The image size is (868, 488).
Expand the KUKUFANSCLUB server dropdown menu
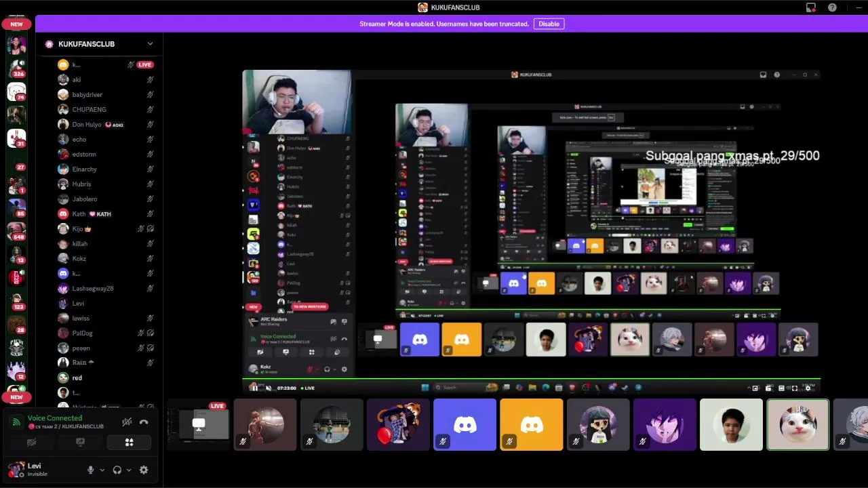point(150,44)
